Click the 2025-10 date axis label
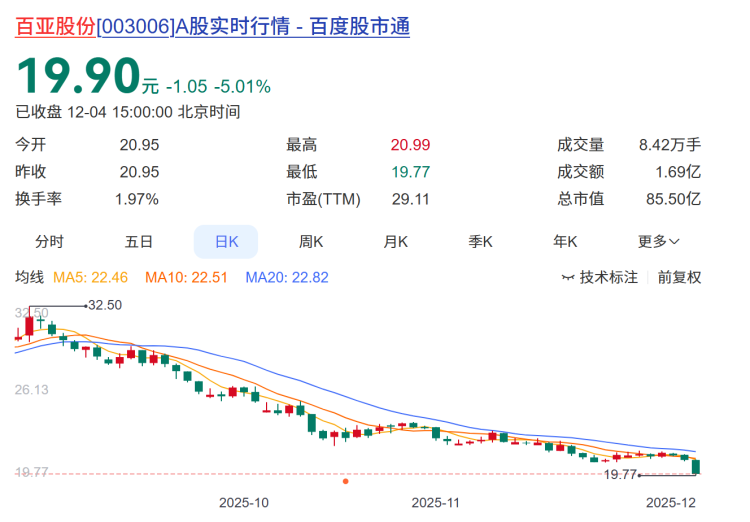Screen dimensions: 750x522 click(x=244, y=503)
